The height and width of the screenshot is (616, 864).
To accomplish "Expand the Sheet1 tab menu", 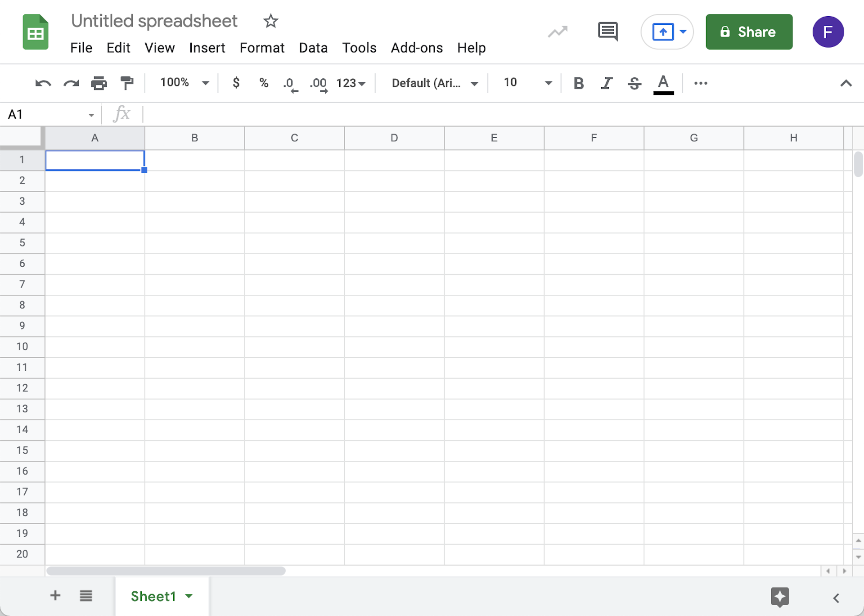I will pyautogui.click(x=189, y=596).
